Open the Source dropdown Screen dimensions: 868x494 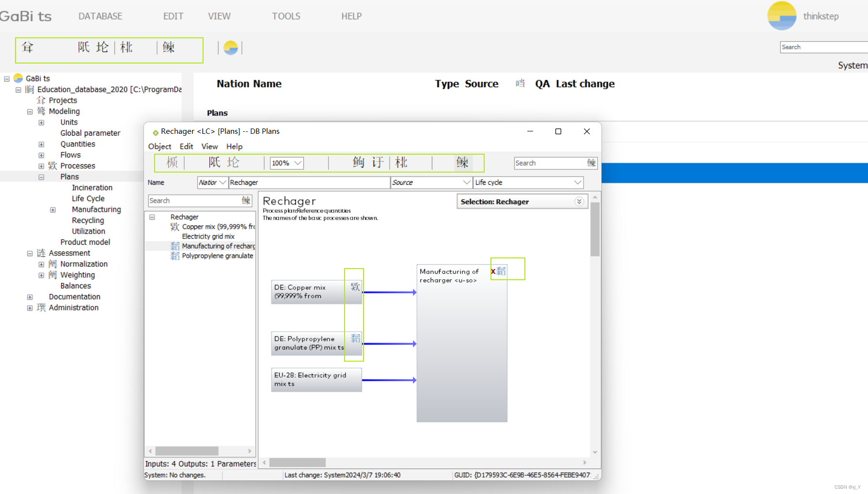tap(467, 182)
